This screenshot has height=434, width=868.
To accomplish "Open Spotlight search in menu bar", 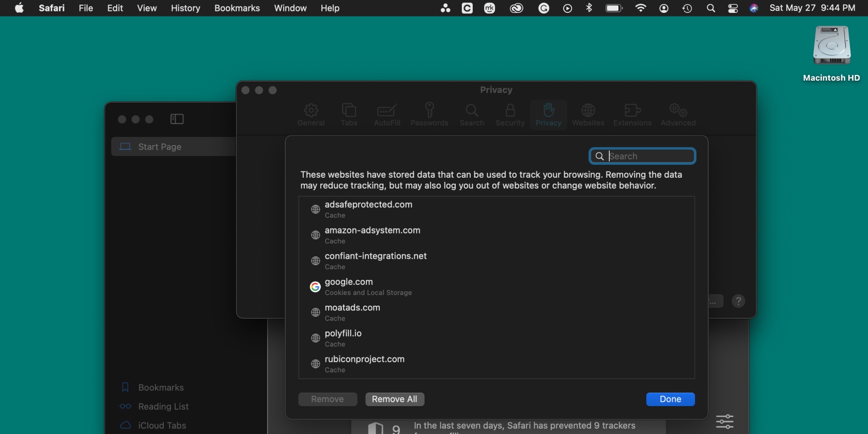I will pyautogui.click(x=711, y=8).
